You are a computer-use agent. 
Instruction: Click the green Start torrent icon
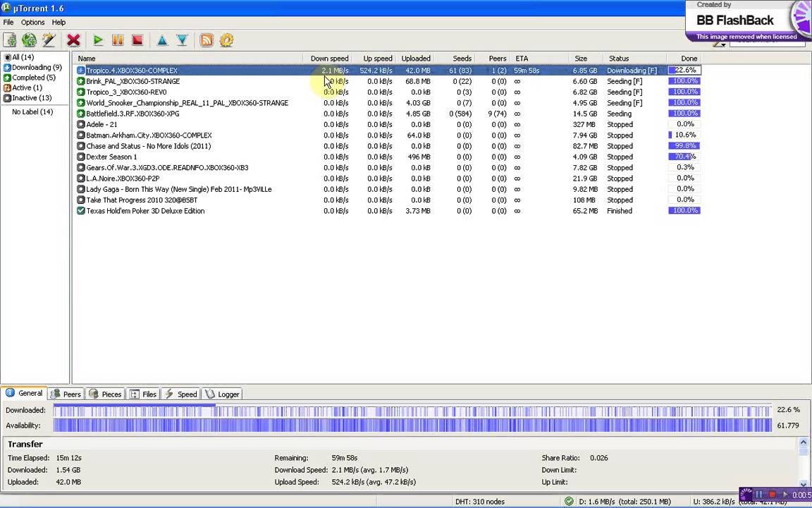(x=98, y=40)
